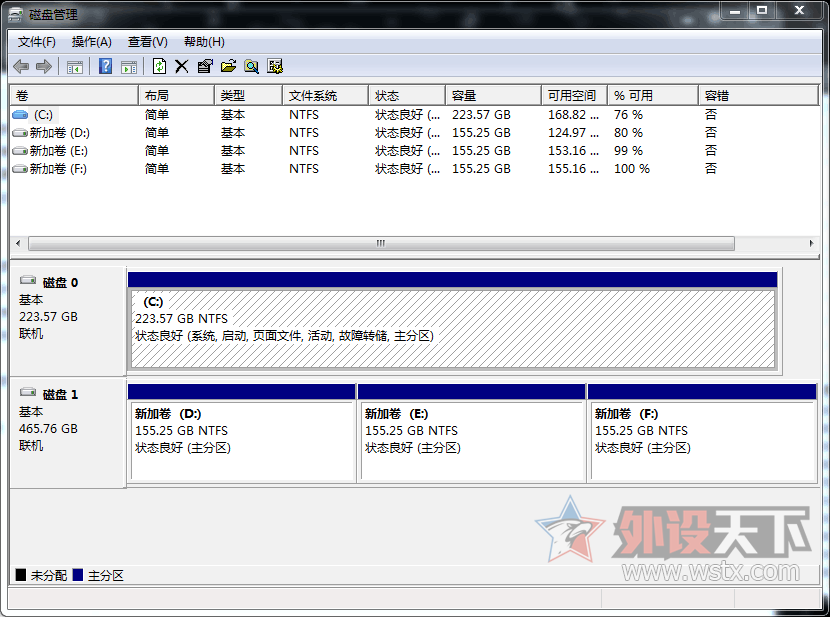Sort by the 容量 column header
Image resolution: width=830 pixels, height=617 pixels.
point(493,96)
